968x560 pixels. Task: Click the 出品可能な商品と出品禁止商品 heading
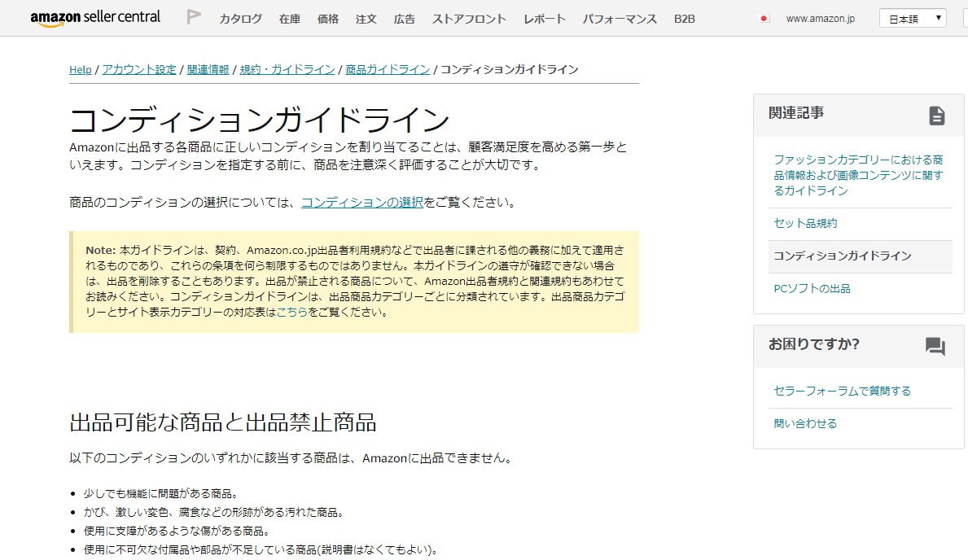click(x=223, y=423)
